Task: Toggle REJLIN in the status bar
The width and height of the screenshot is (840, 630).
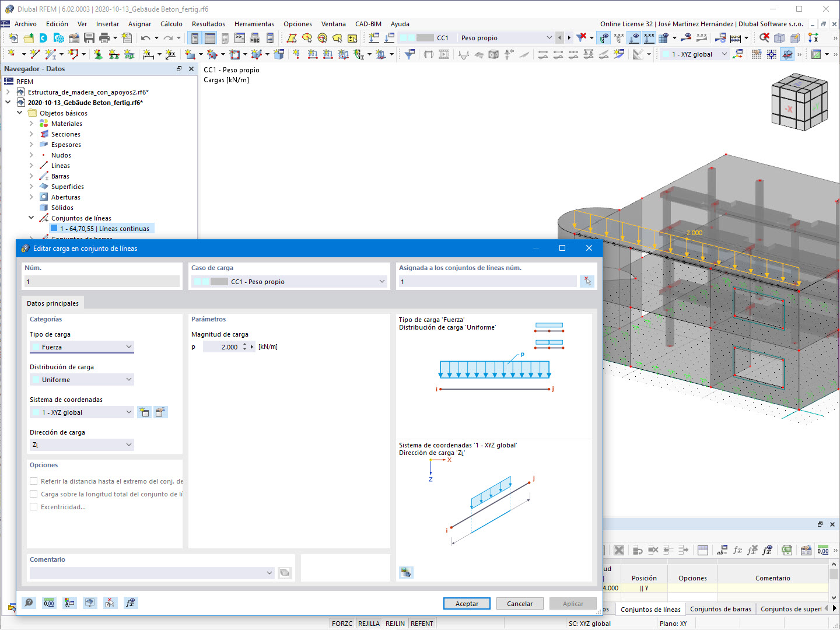Action: pyautogui.click(x=395, y=624)
